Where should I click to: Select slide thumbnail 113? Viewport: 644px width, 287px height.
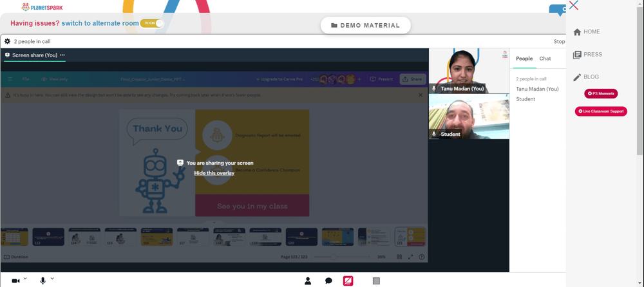click(x=48, y=237)
